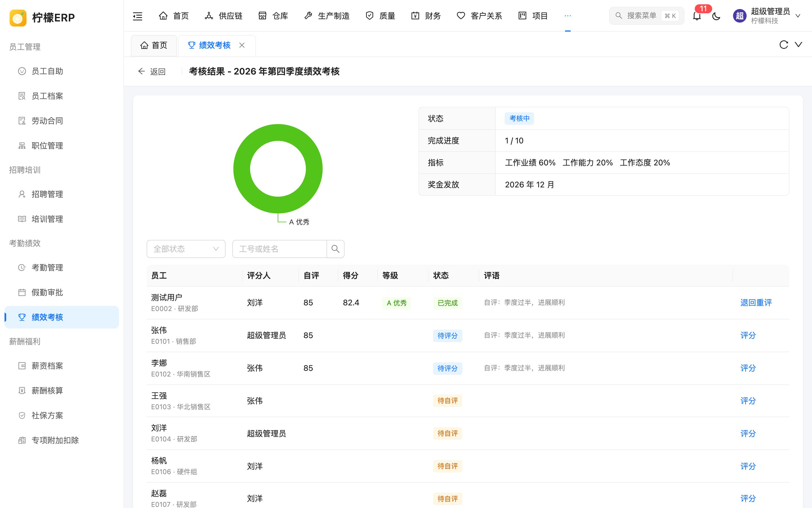812x508 pixels.
Task: Refresh the current tab page
Action: point(784,45)
